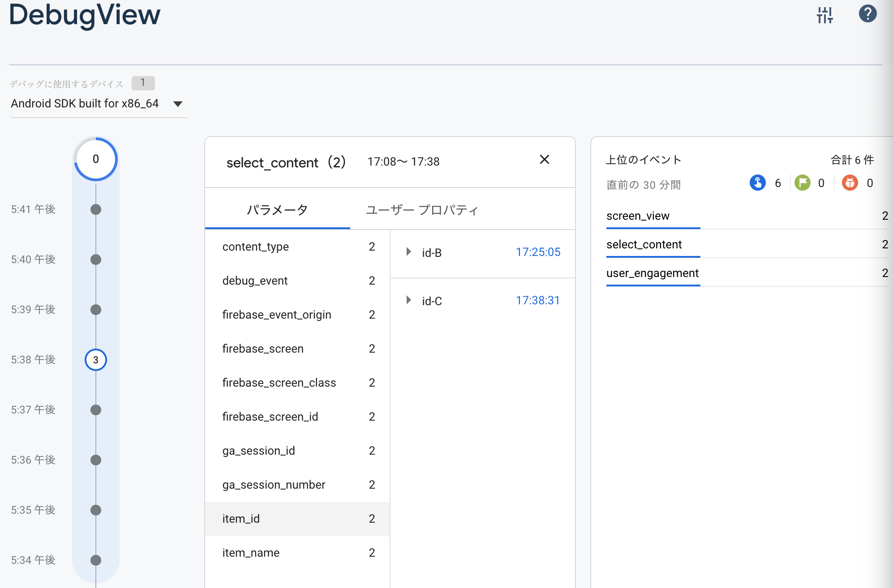Click the 5:41 午後 timeline dot

coord(96,209)
